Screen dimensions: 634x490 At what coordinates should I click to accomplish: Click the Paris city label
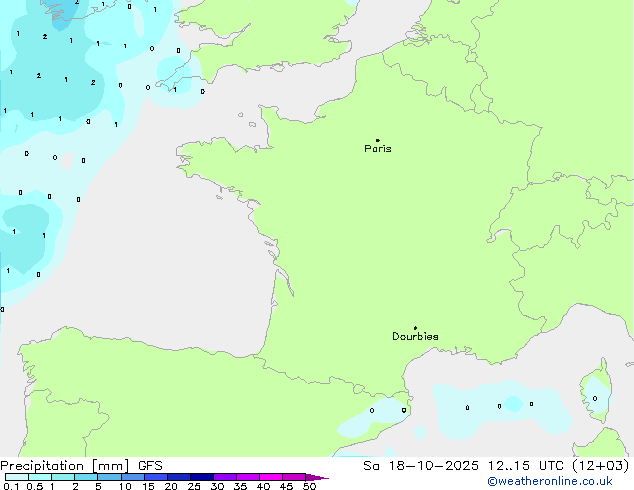(x=378, y=149)
